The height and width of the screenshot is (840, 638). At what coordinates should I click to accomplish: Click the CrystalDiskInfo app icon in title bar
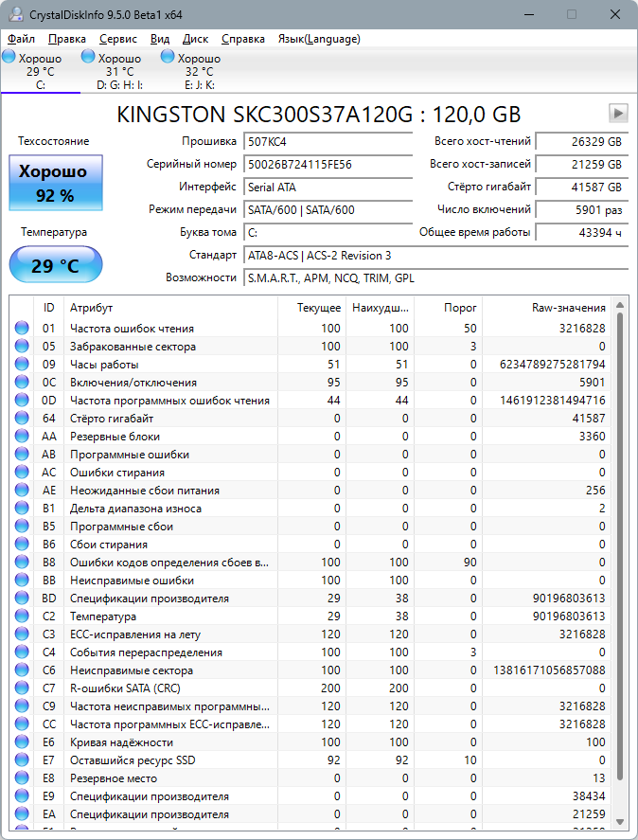pos(15,14)
